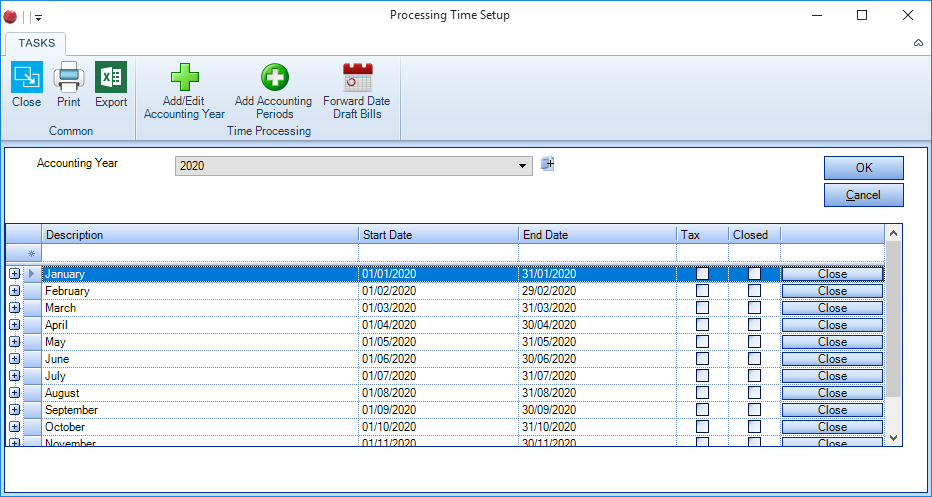
Task: Expand the January row
Action: (14, 274)
